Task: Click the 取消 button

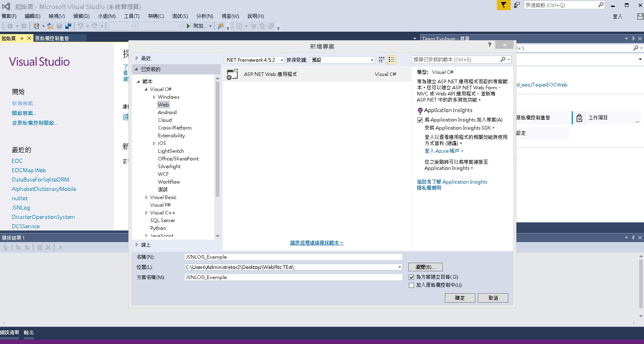Action: click(x=493, y=298)
